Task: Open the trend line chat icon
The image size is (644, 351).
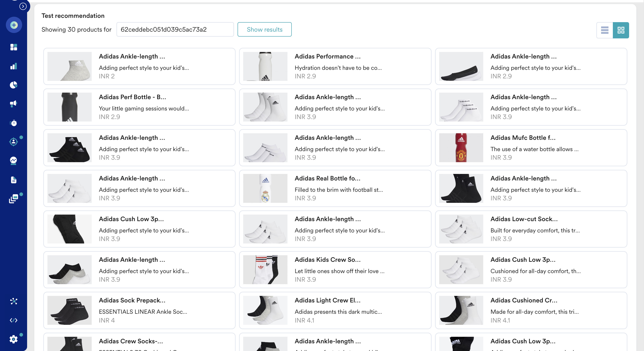Action: coord(14,161)
